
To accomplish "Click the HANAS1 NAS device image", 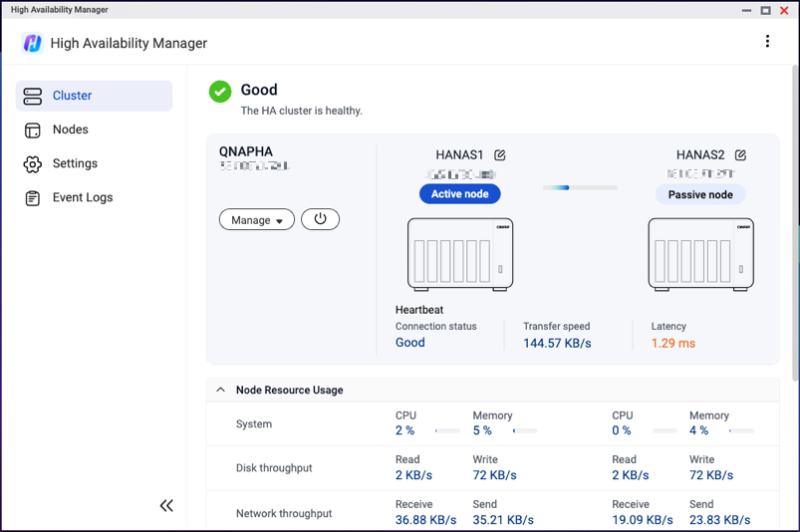I will pos(460,254).
